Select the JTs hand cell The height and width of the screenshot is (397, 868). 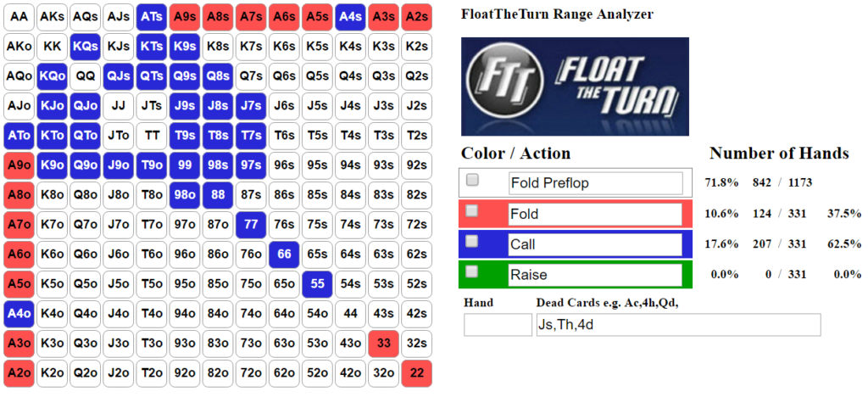(x=152, y=106)
